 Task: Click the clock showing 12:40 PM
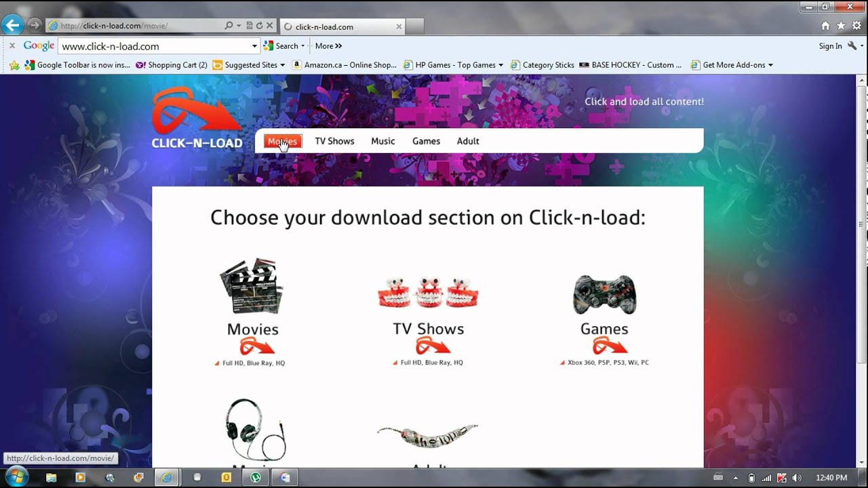click(831, 478)
